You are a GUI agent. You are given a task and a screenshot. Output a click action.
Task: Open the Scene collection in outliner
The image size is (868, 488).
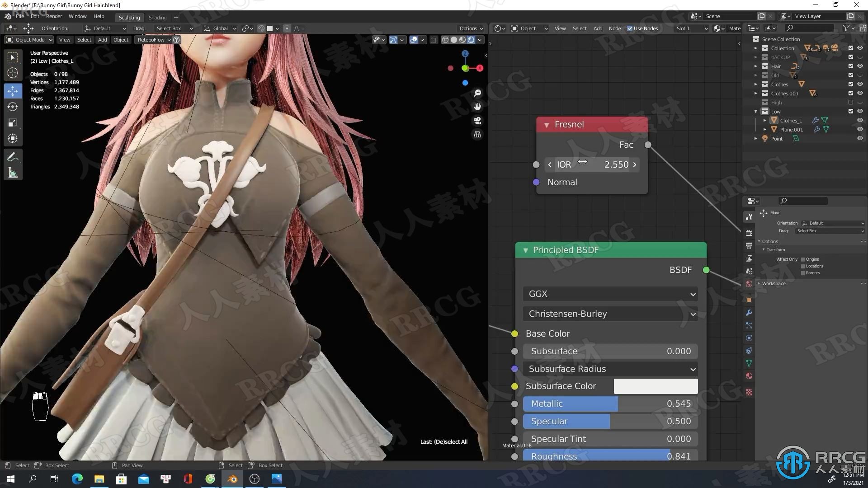click(x=780, y=39)
